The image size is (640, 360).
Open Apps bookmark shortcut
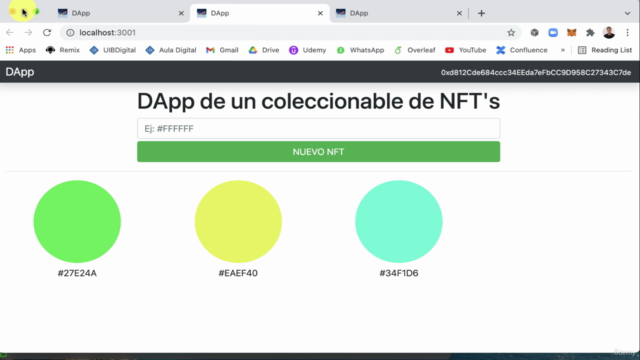(21, 50)
